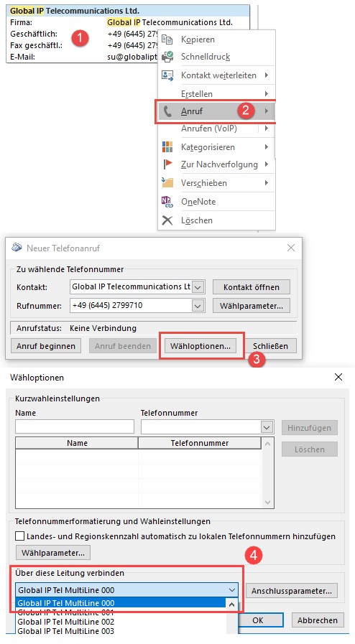The height and width of the screenshot is (644, 355).
Task: Click the Kurzwahl Name input field
Action: point(75,426)
